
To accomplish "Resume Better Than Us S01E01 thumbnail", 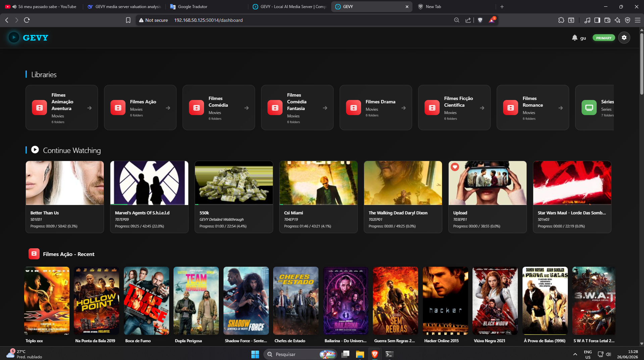I will pyautogui.click(x=65, y=183).
